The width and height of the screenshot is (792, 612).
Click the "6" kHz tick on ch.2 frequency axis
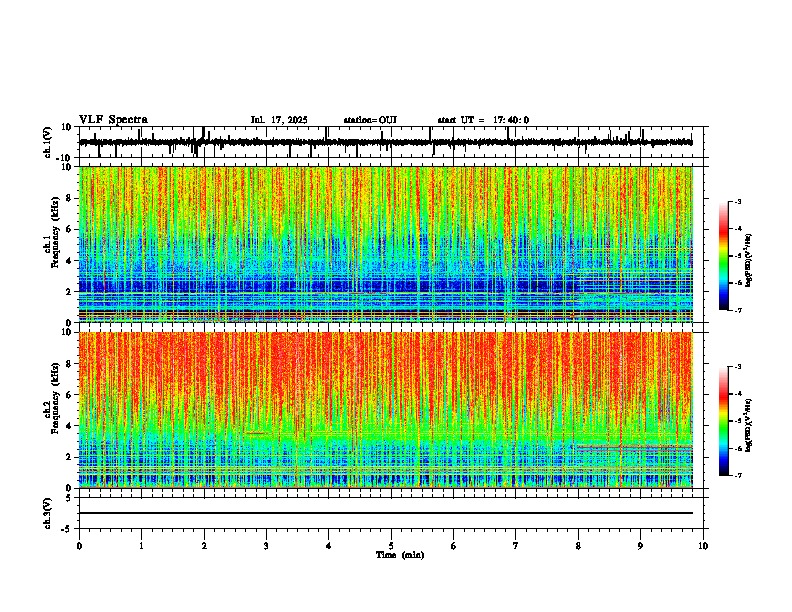(70, 395)
